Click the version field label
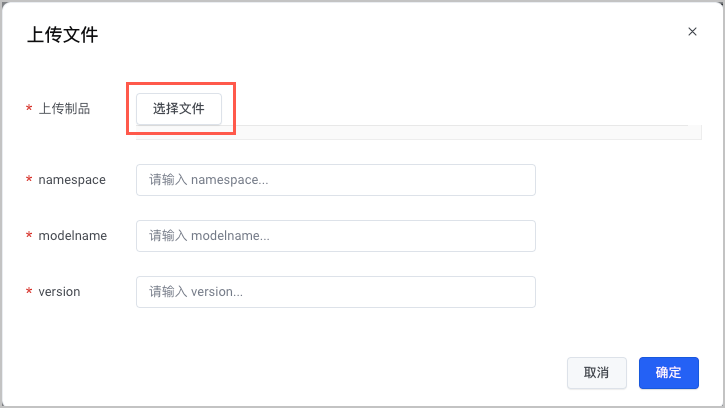This screenshot has height=408, width=725. pyautogui.click(x=59, y=292)
